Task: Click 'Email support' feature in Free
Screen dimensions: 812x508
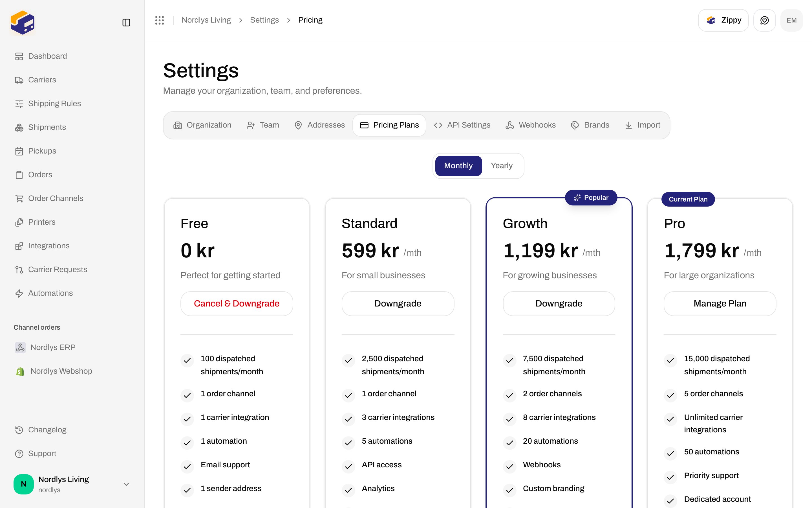Action: (225, 465)
